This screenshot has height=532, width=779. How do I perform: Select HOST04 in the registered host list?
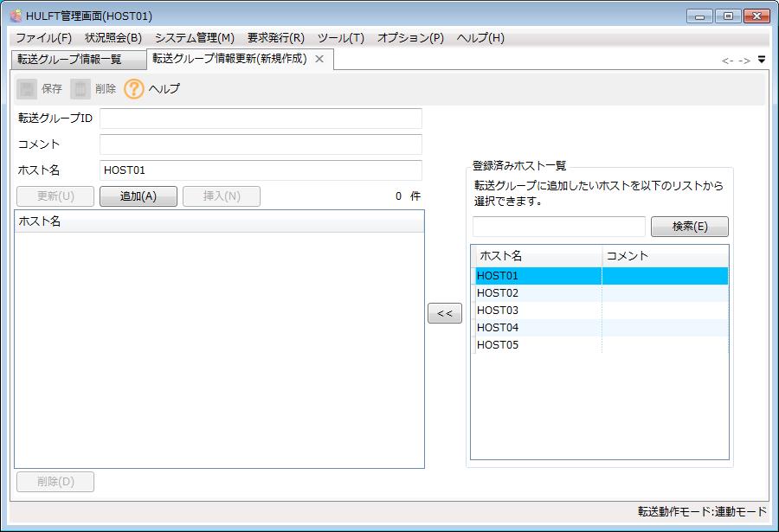[x=602, y=328]
